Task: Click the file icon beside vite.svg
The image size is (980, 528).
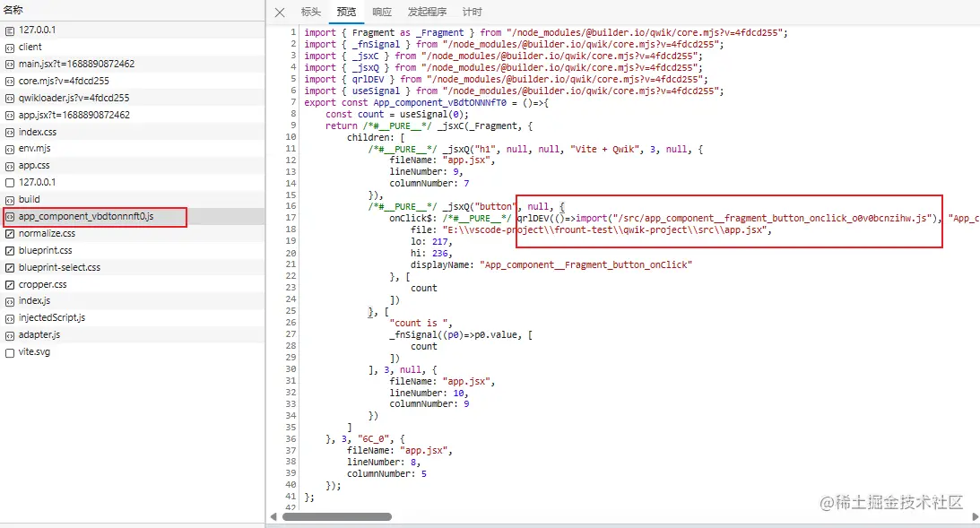Action: coord(9,352)
